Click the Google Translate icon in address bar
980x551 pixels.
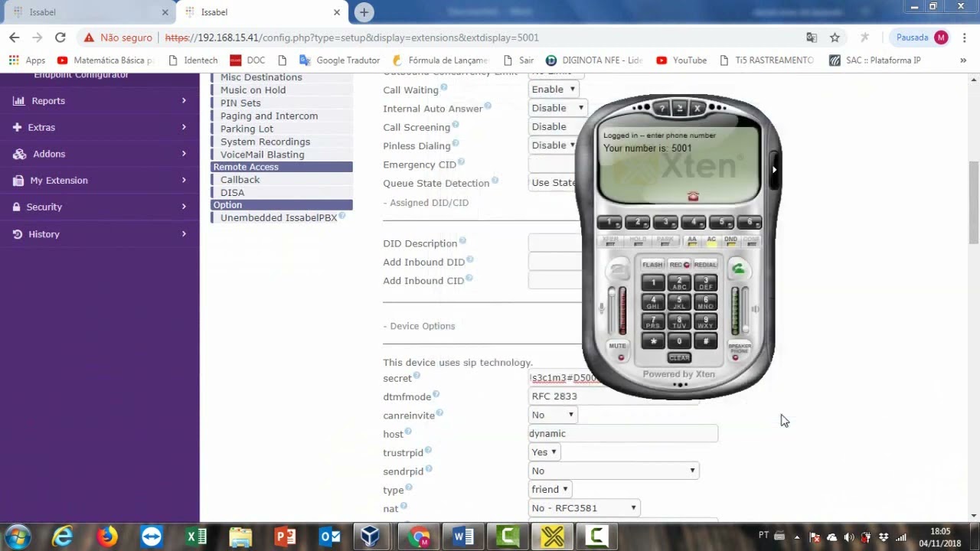812,37
